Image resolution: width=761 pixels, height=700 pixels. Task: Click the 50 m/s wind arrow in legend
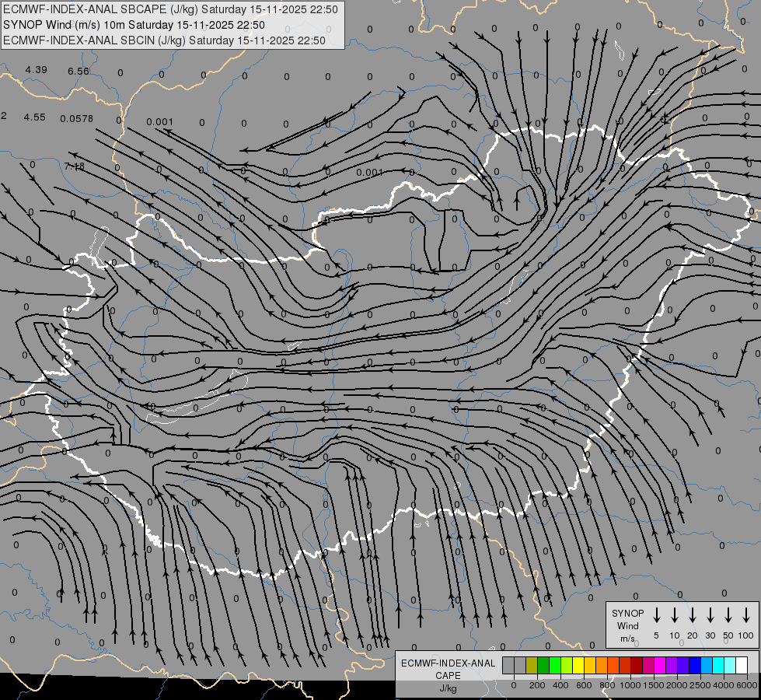(x=728, y=615)
